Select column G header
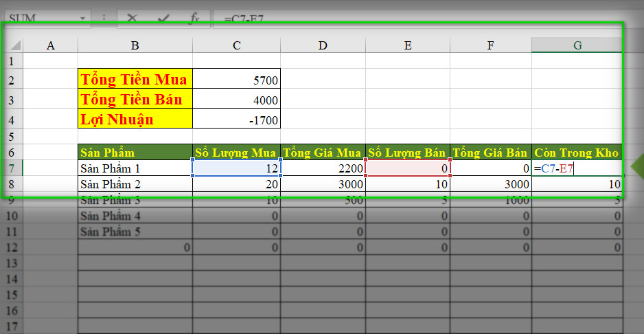Screen dimensions: 644x334 click(577, 45)
